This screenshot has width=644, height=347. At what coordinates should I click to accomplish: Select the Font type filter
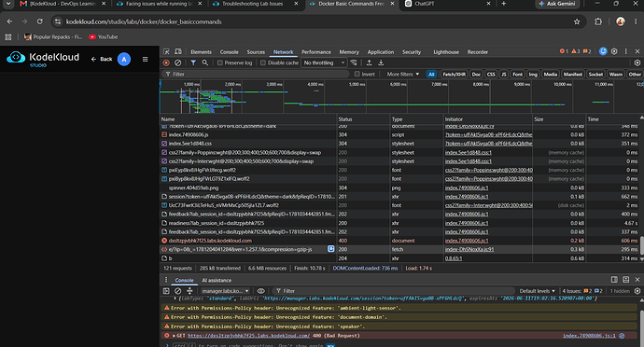tap(517, 75)
